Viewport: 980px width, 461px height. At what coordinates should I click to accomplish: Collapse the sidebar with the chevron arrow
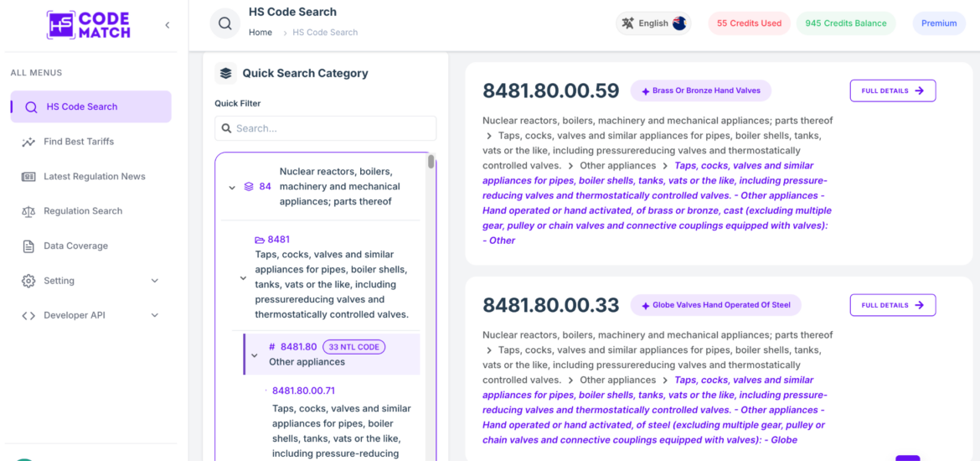167,25
